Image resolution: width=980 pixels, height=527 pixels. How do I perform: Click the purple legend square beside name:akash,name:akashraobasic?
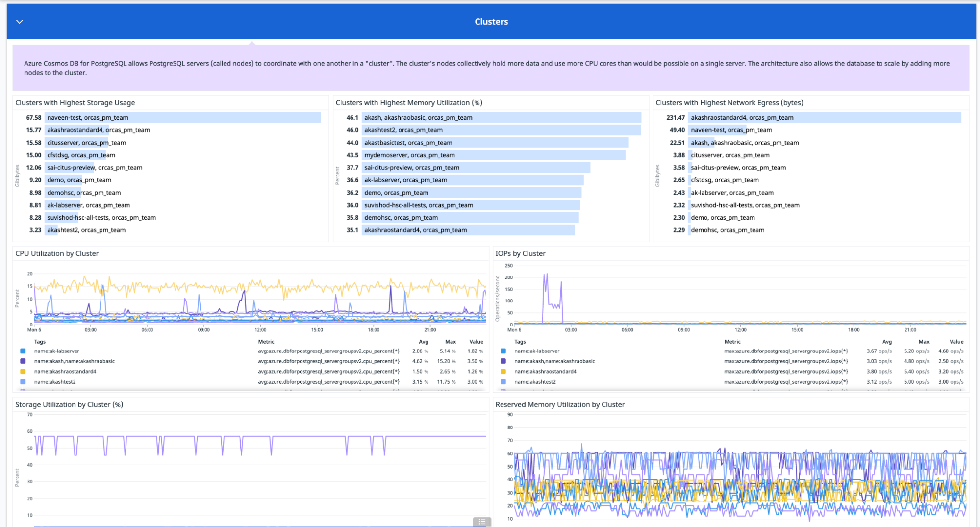[22, 361]
